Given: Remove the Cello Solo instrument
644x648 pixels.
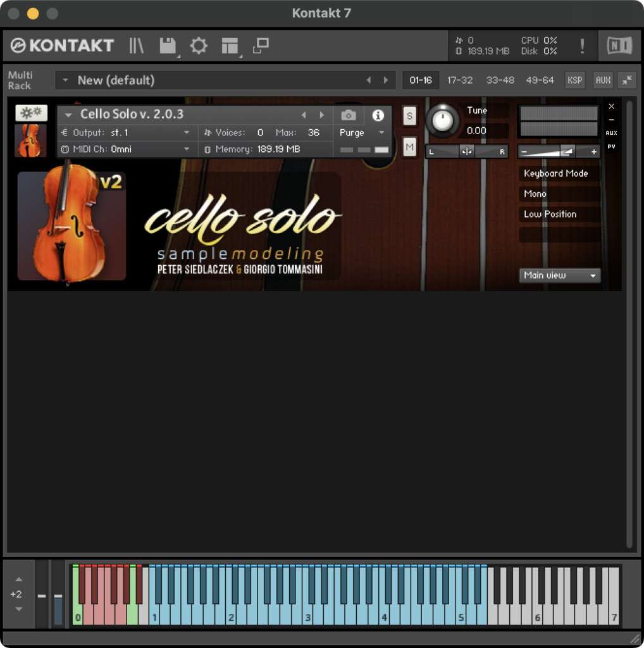Looking at the screenshot, I should point(611,106).
